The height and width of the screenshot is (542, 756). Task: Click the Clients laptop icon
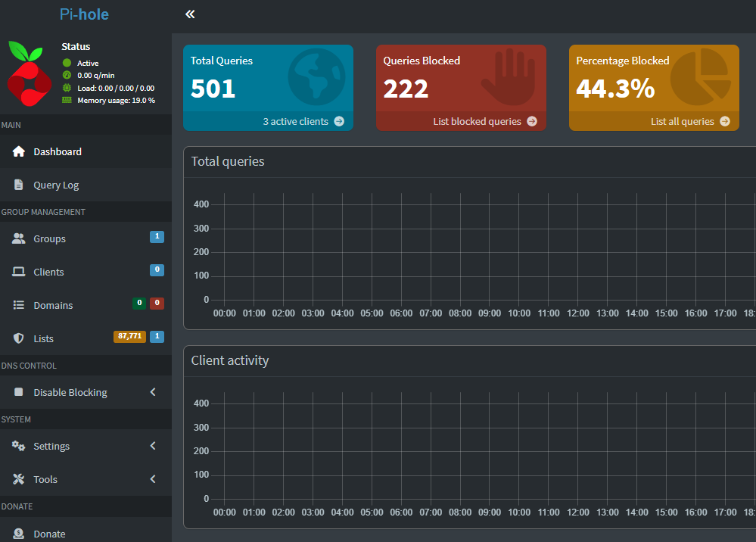coord(19,272)
